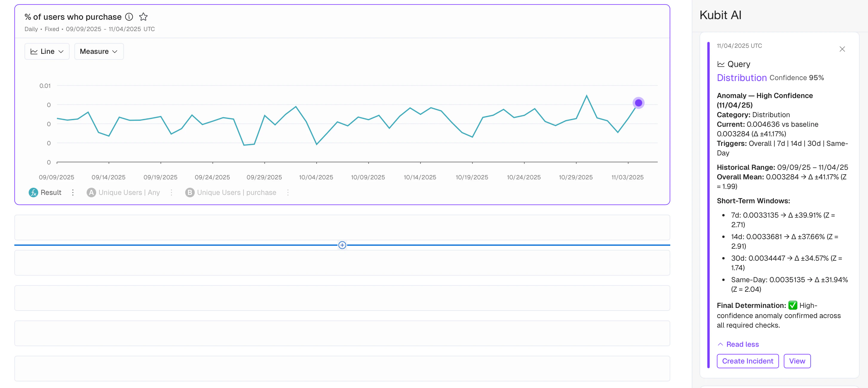This screenshot has width=868, height=388.
Task: Toggle series B Unique Users purchase visibility
Action: pos(236,193)
